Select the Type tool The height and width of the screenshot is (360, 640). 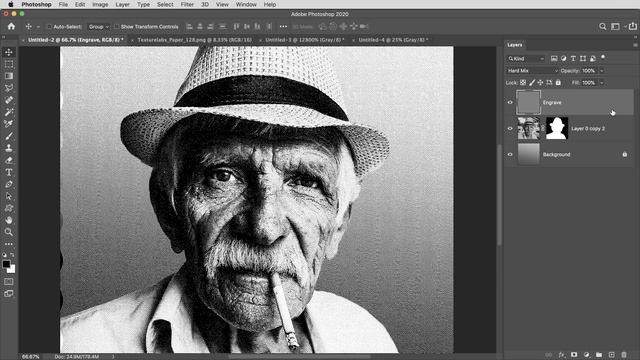coord(9,172)
